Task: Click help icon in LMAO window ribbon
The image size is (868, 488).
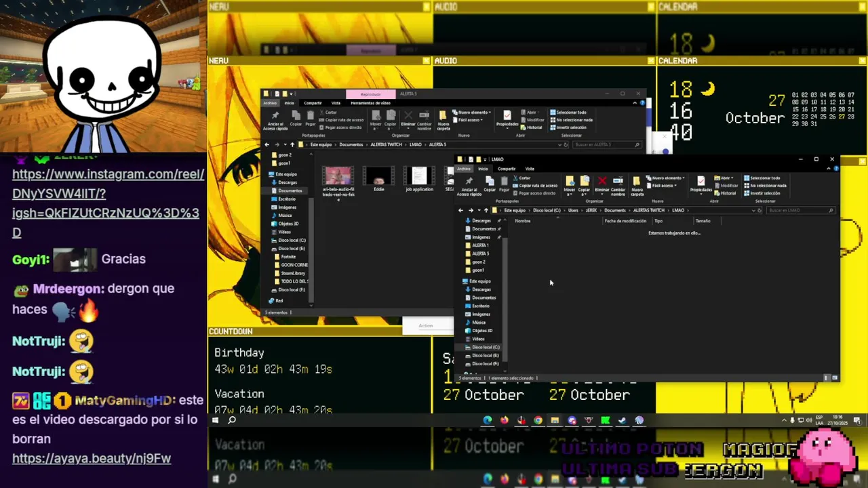Action: [x=837, y=168]
